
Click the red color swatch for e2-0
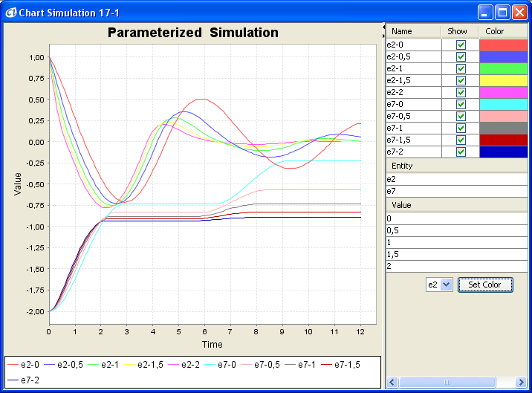(x=504, y=45)
